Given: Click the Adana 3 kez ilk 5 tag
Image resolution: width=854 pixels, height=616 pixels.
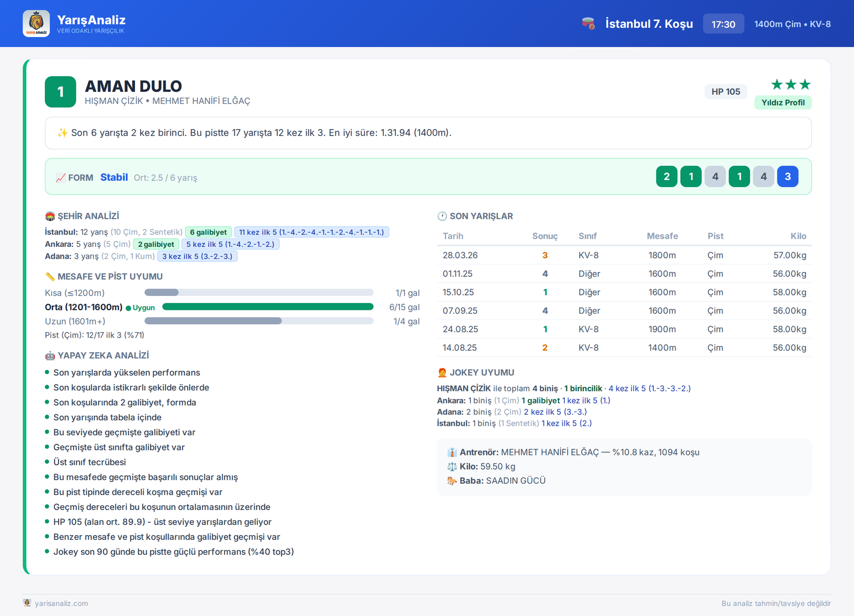Looking at the screenshot, I should click(x=197, y=257).
